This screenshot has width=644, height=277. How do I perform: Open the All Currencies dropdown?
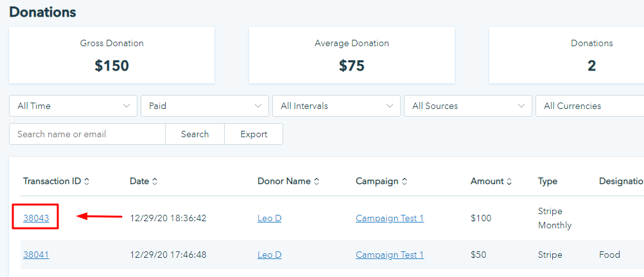[589, 106]
